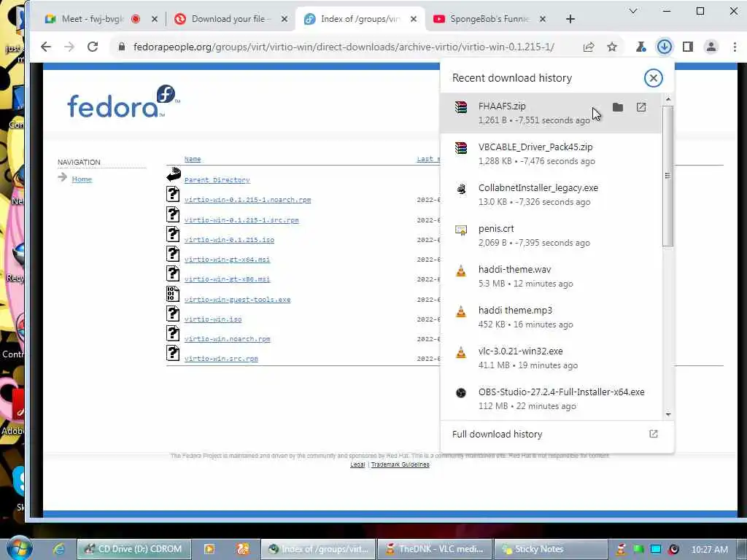Sort listing by Name column

point(193,159)
